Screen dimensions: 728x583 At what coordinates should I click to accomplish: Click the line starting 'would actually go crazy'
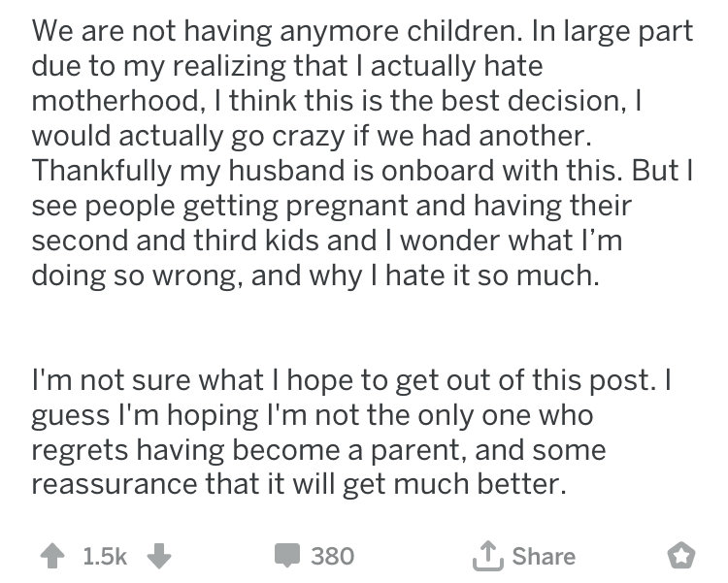click(312, 136)
